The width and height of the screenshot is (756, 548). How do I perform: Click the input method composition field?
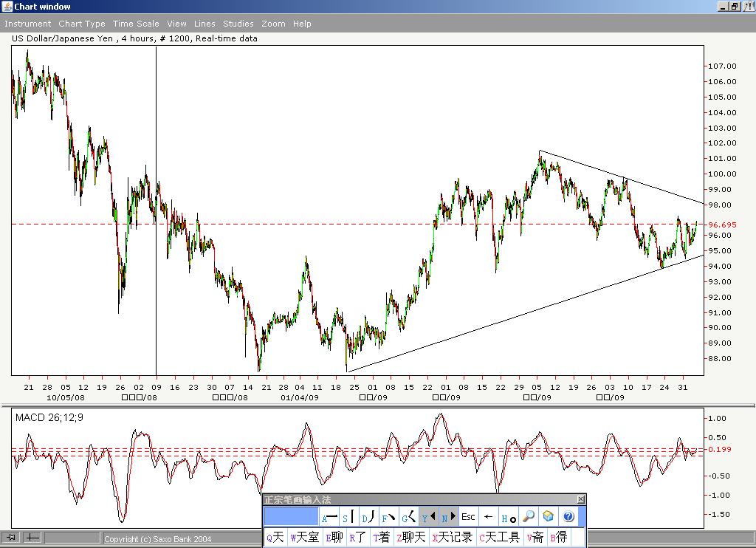291,517
